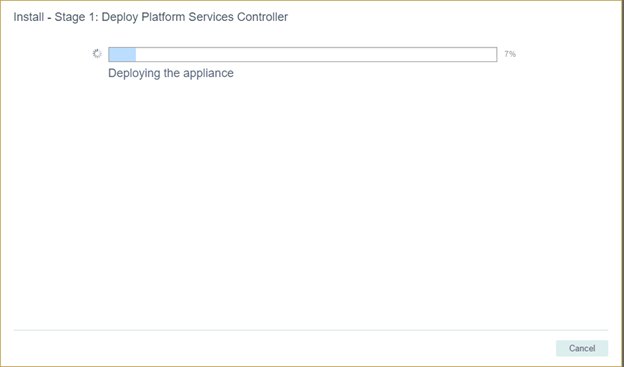The image size is (624, 367).
Task: Click 'Controller' in the heading text
Action: 262,17
